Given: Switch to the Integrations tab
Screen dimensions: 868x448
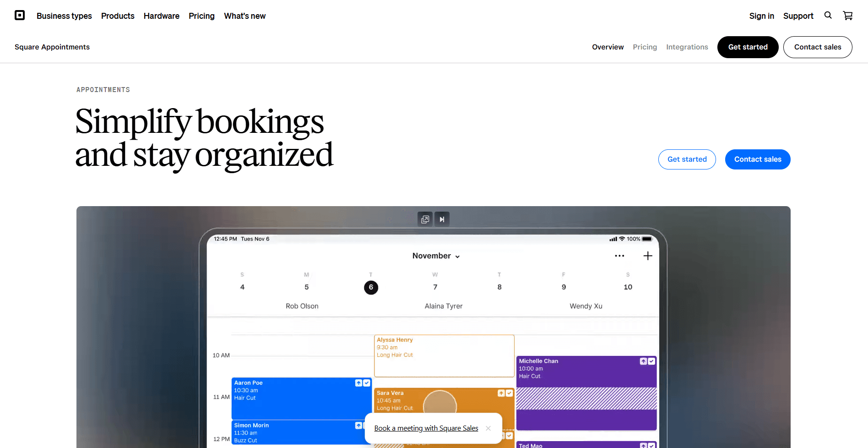Looking at the screenshot, I should (687, 47).
